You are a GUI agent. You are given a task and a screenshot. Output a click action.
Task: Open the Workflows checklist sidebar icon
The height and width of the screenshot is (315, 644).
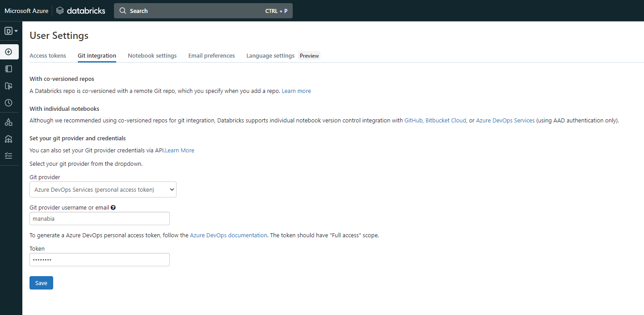pyautogui.click(x=8, y=156)
